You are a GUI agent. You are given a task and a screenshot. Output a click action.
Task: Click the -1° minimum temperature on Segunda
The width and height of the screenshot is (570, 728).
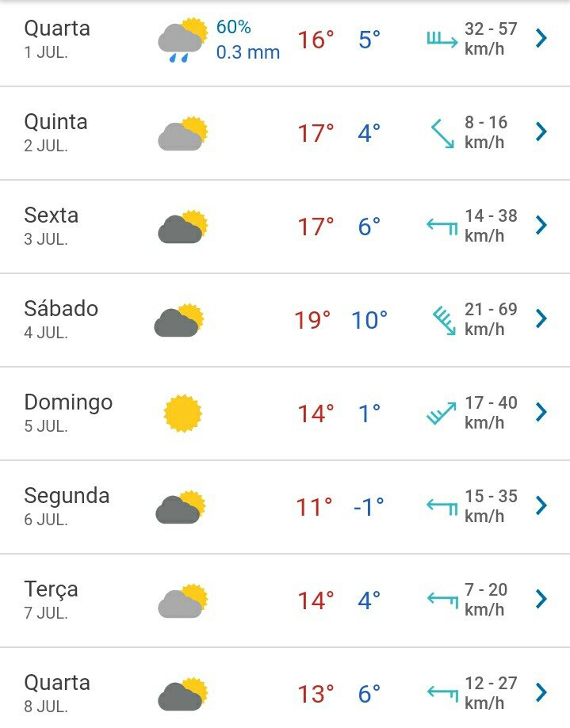[x=369, y=507]
